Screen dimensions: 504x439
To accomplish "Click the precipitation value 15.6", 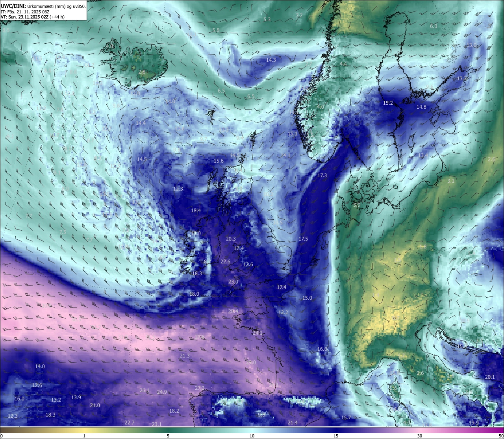I will [x=219, y=161].
